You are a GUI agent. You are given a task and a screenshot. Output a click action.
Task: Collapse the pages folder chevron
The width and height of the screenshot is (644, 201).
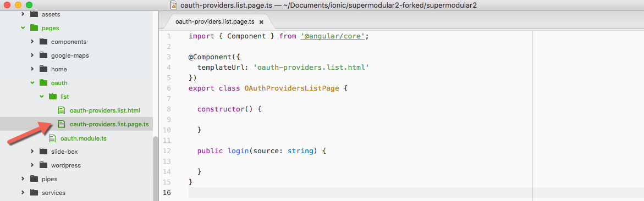[x=23, y=28]
